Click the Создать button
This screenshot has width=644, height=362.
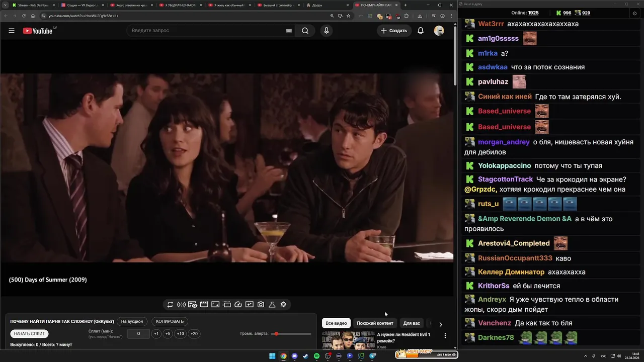point(394,31)
